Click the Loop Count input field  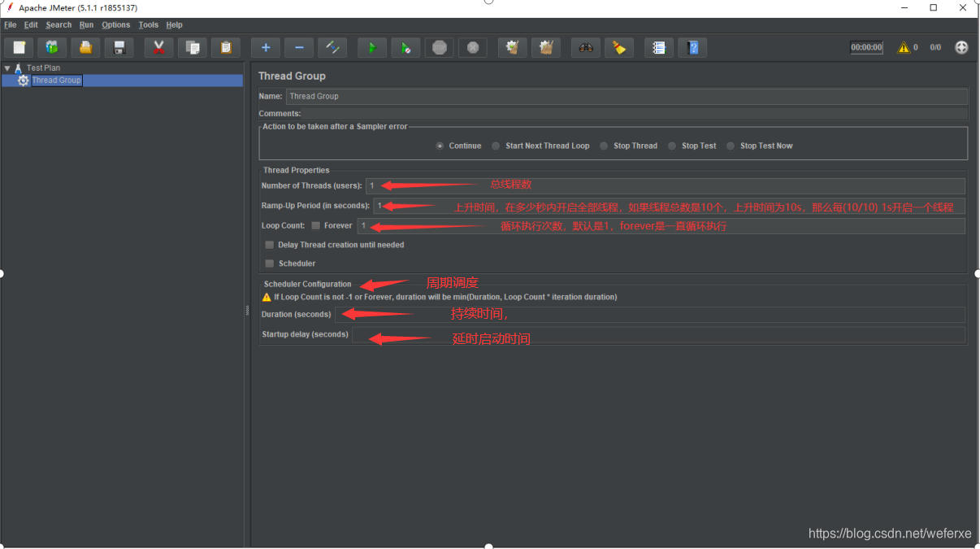click(x=661, y=226)
